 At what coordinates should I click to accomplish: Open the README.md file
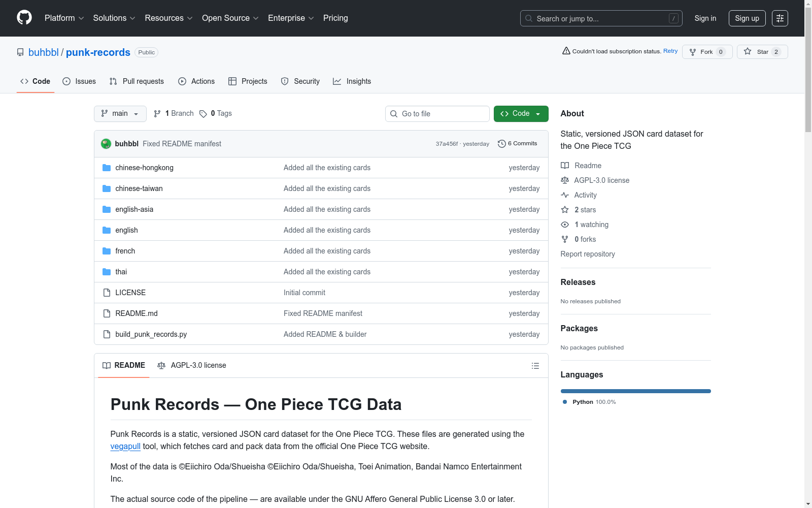coord(137,313)
